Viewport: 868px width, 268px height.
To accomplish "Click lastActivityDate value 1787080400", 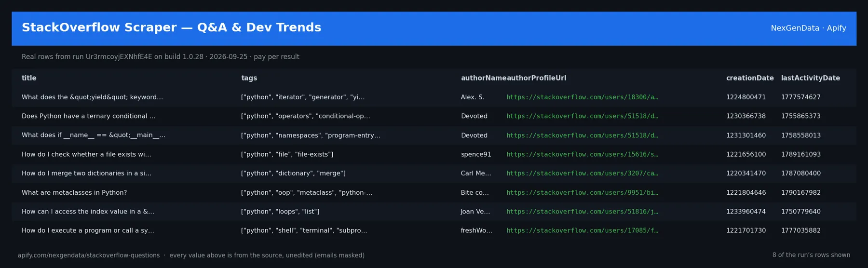I will point(801,174).
